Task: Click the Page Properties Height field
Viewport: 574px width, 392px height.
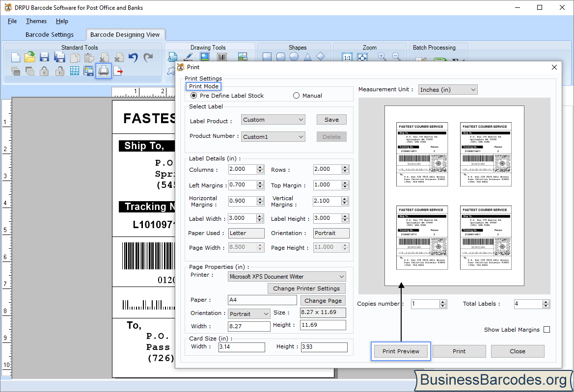Action: pyautogui.click(x=323, y=325)
